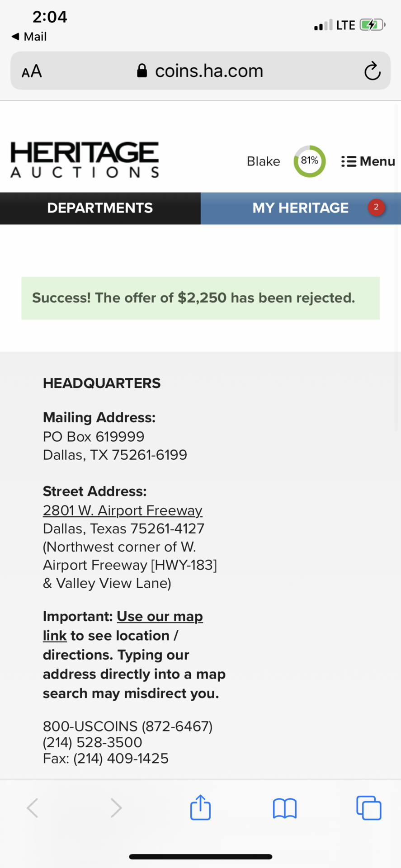
Task: Call the (214) 528-3500 phone number
Action: 92,742
